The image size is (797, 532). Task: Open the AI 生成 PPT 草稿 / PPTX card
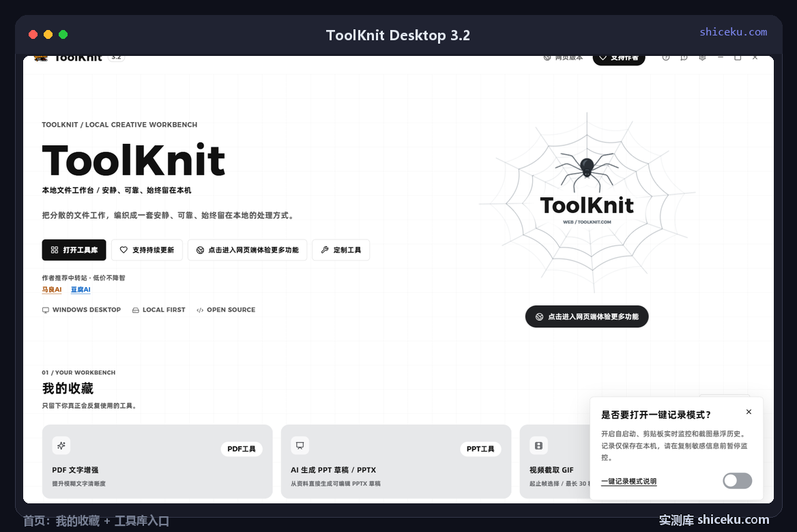(x=396, y=461)
